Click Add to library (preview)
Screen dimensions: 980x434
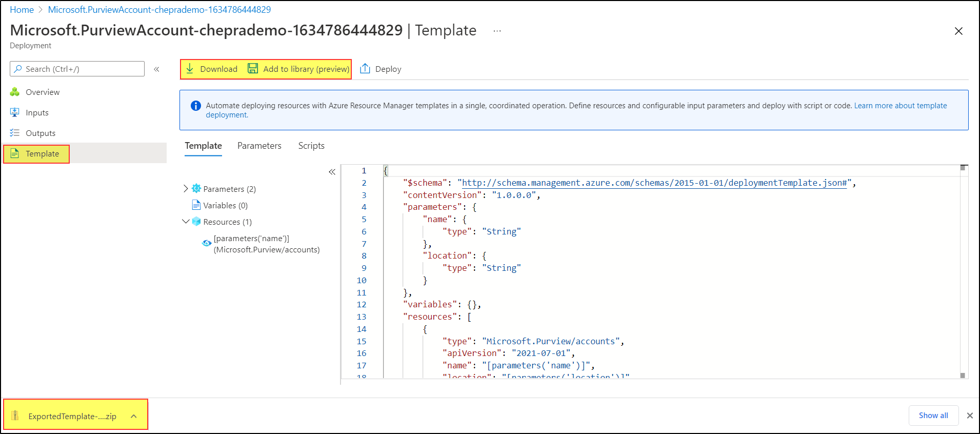(x=298, y=69)
